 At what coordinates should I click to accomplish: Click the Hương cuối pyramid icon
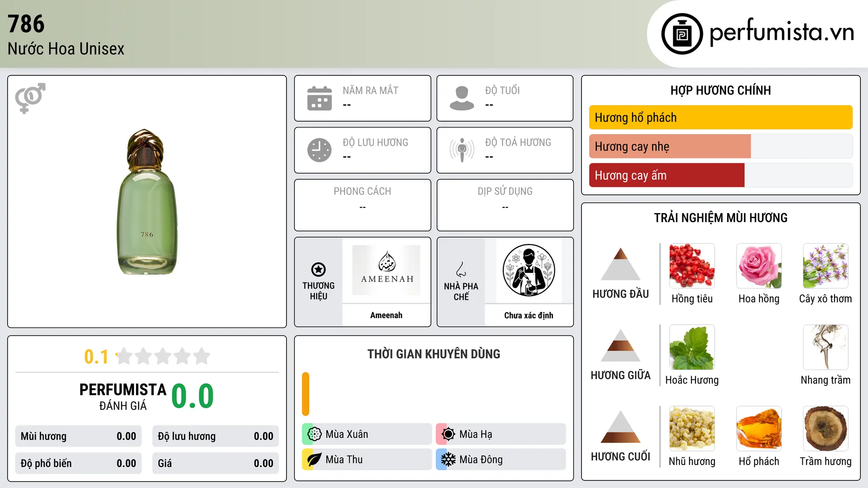tap(620, 427)
